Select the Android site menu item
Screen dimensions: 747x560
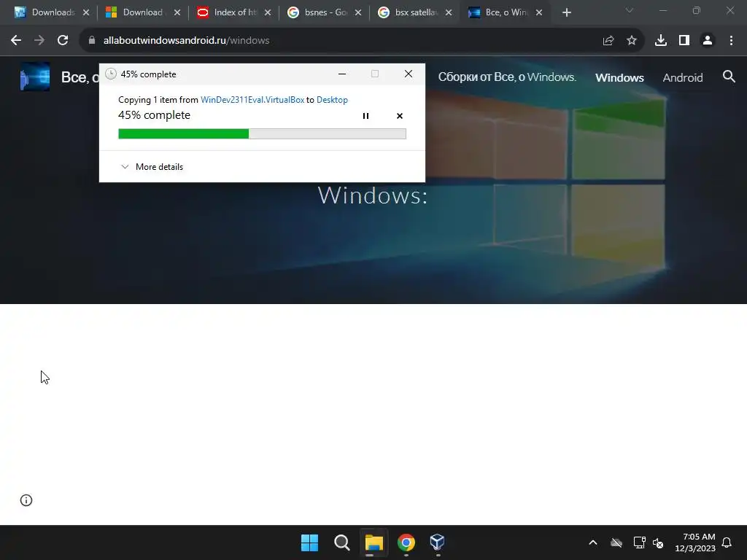pyautogui.click(x=683, y=77)
